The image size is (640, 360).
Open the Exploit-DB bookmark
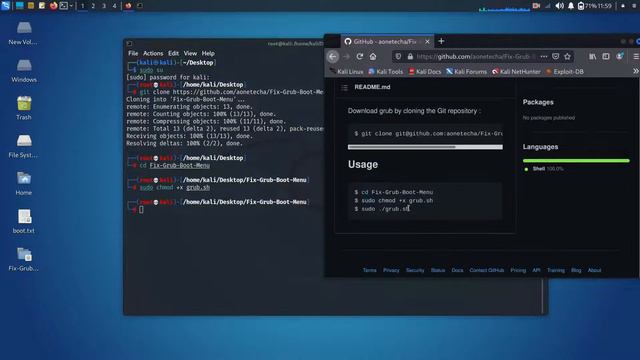[x=565, y=71]
